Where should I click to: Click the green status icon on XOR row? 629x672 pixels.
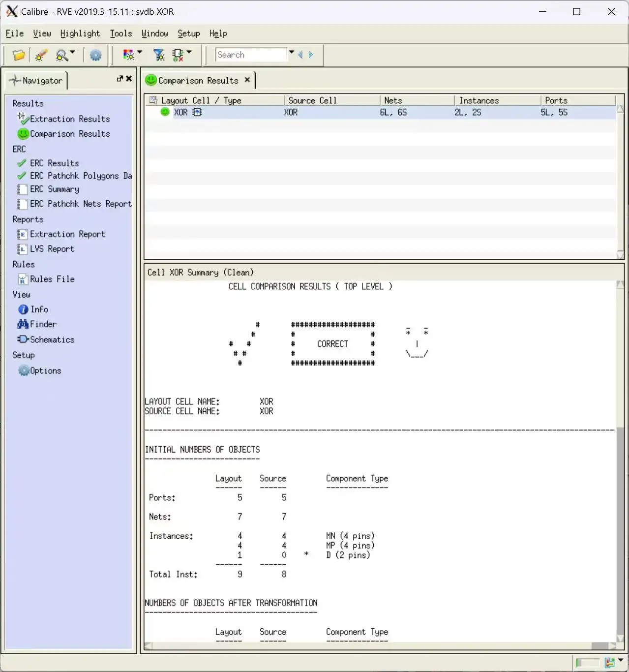(x=165, y=112)
